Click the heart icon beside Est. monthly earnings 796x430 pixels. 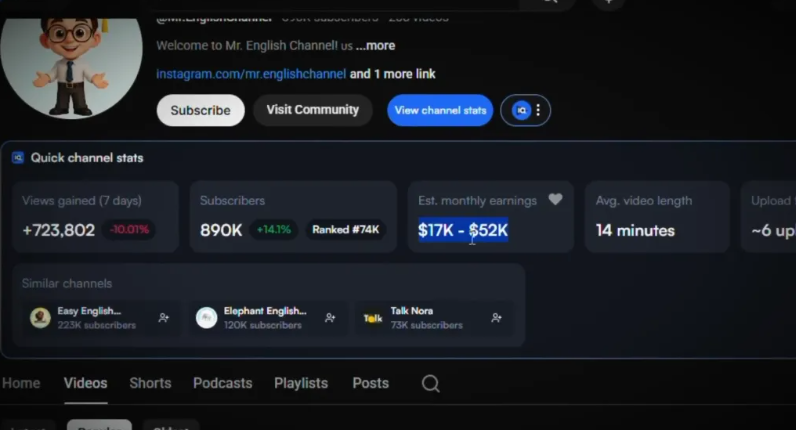click(555, 200)
